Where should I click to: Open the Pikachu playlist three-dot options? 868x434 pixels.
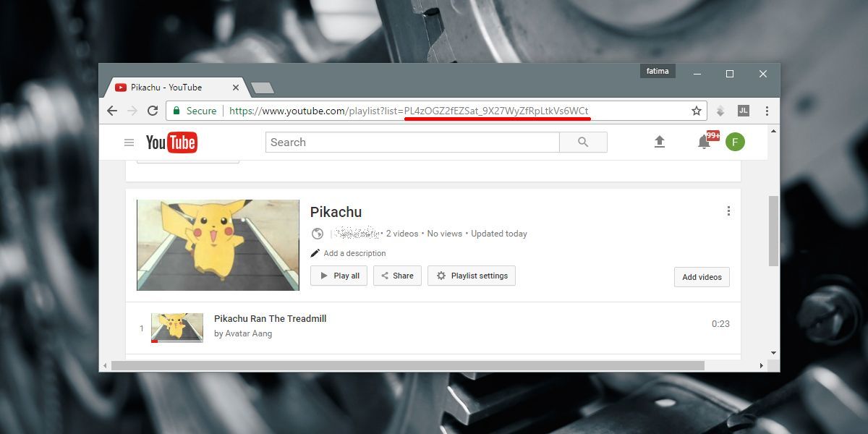coord(728,211)
